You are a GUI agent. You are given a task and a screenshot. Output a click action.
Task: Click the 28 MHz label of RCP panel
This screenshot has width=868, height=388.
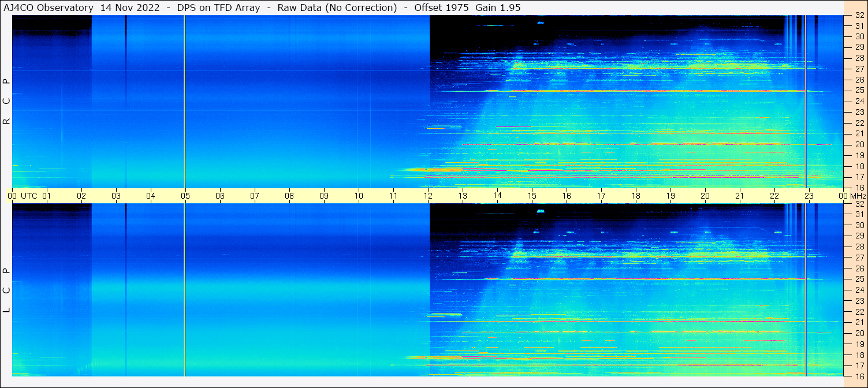859,58
